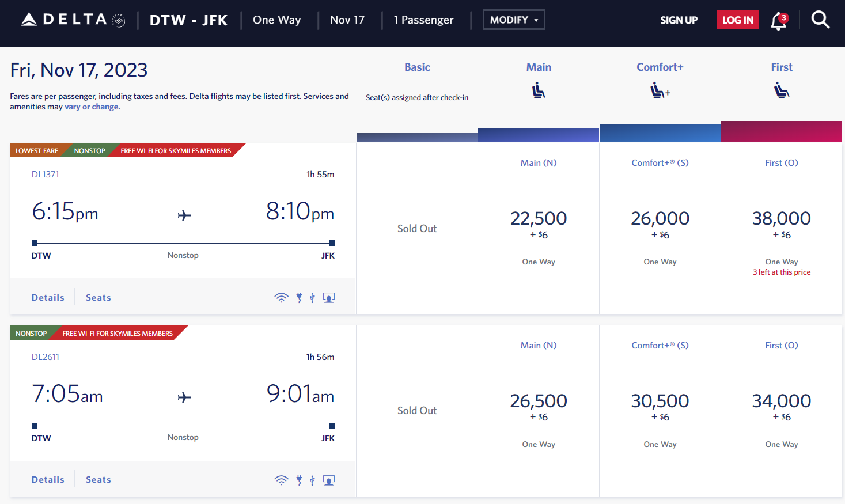Screen dimensions: 845x504
Task: Open Details for flight DL1371
Action: (x=47, y=297)
